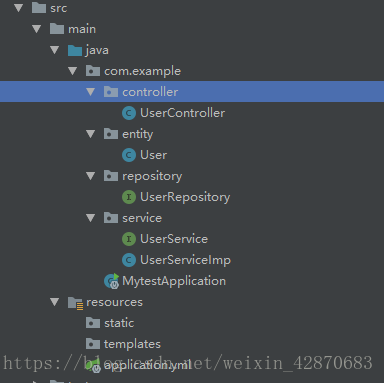The image size is (384, 383).
Task: Click the UserRepository interface icon
Action: click(129, 197)
